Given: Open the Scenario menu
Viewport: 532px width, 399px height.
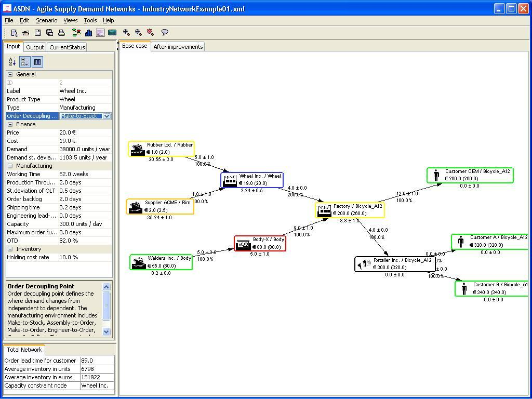Looking at the screenshot, I should tap(46, 20).
